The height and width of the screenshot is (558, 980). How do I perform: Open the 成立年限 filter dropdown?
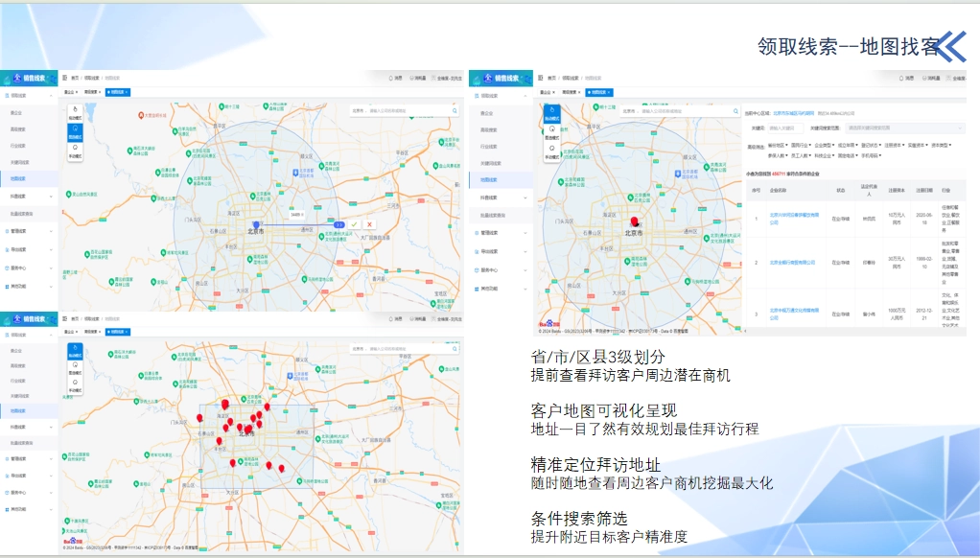[848, 146]
